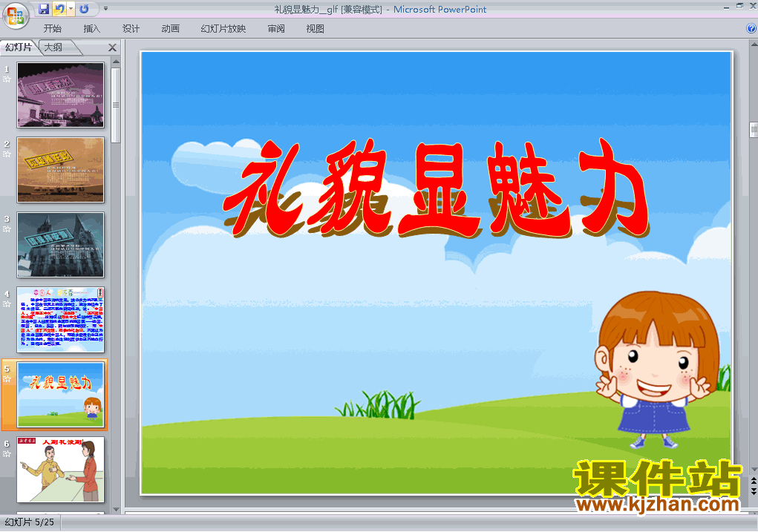The width and height of the screenshot is (758, 532).
Task: Open the Undo history dropdown arrow
Action: click(71, 9)
